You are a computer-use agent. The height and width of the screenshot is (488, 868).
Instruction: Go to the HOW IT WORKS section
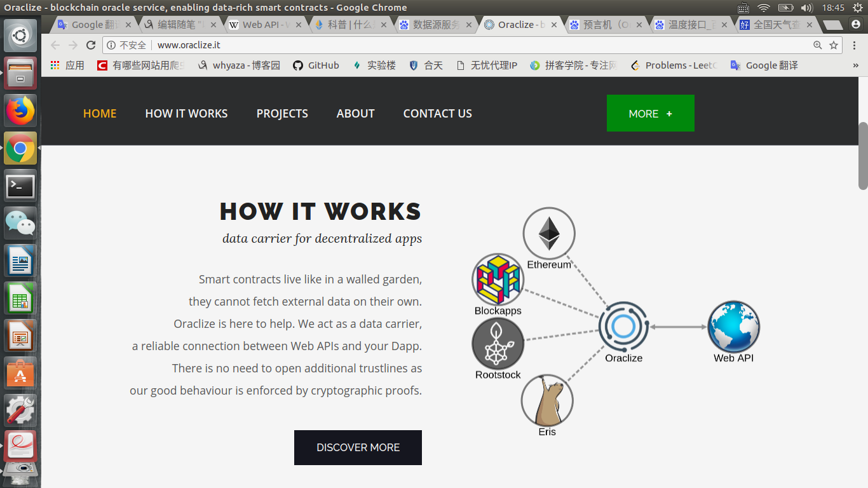coord(186,114)
